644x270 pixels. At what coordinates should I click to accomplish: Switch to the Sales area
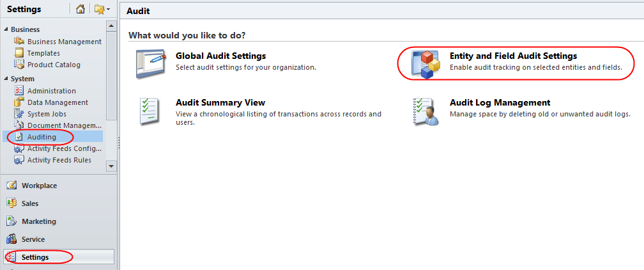coord(30,203)
